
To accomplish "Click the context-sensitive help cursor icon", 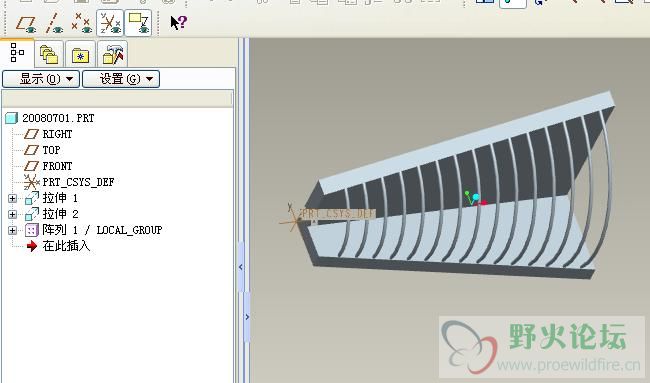I will point(179,22).
